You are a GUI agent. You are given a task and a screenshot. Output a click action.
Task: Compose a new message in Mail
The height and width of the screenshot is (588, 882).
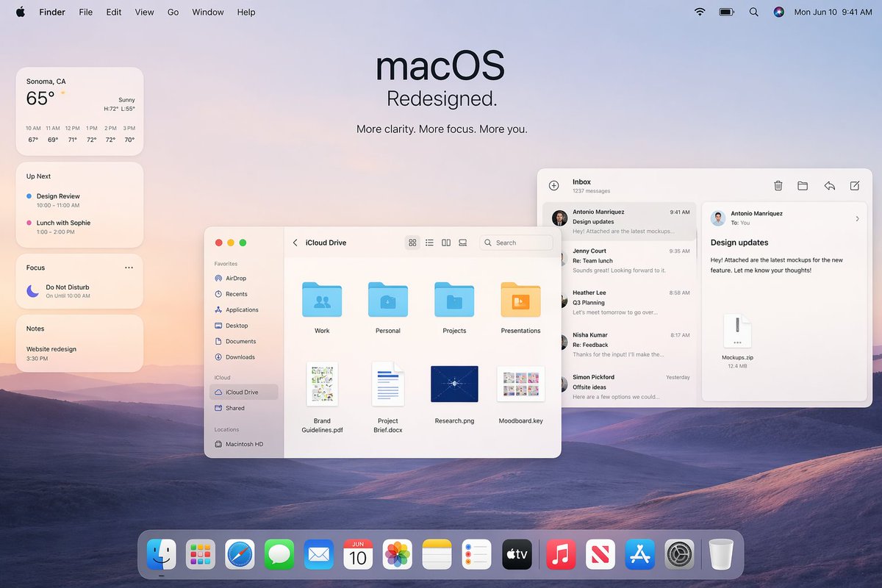click(855, 186)
